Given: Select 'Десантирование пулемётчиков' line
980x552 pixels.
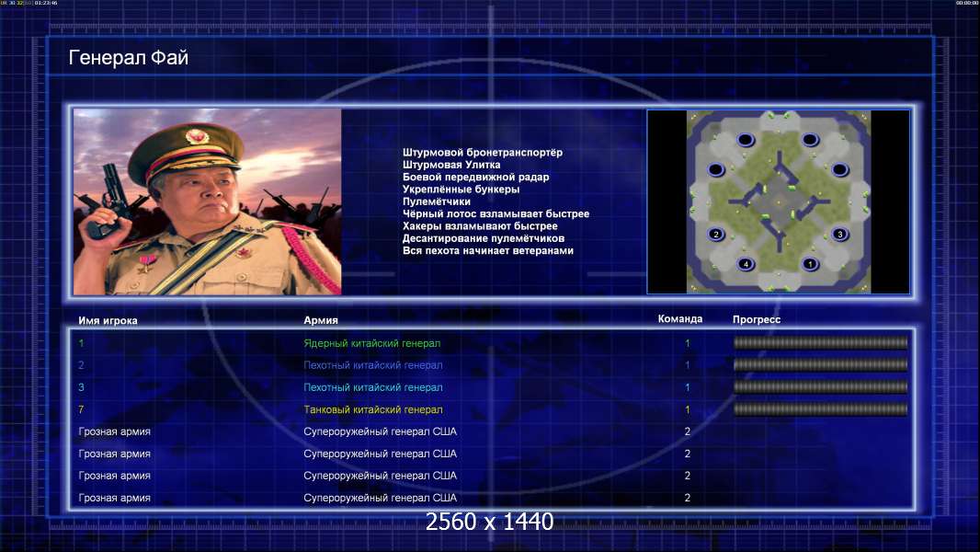Looking at the screenshot, I should tap(484, 238).
